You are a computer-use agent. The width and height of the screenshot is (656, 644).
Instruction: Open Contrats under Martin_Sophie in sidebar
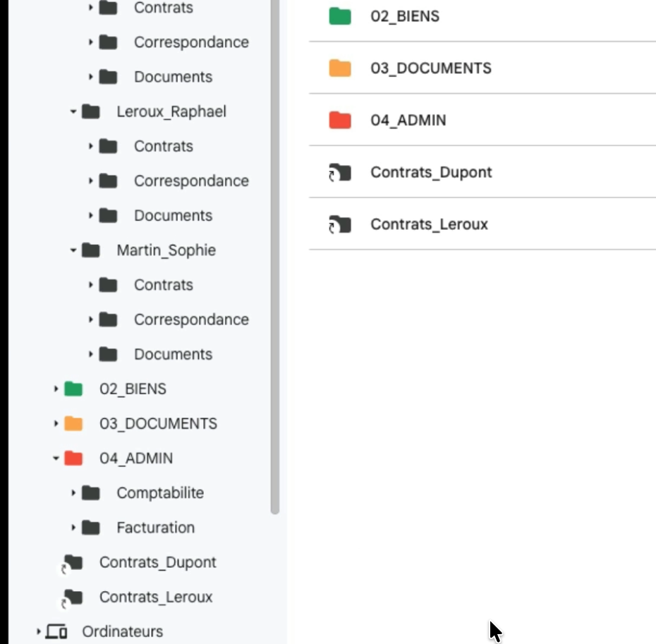[163, 285]
